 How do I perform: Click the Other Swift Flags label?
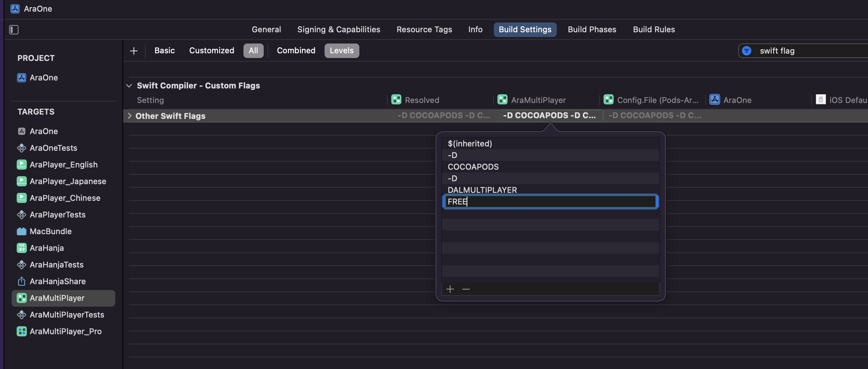coord(170,116)
